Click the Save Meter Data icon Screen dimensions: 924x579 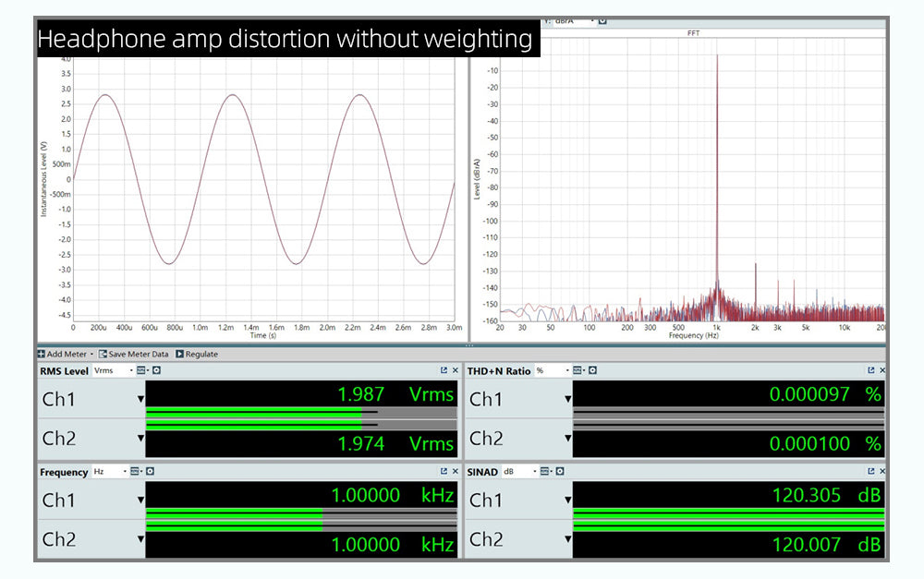103,355
